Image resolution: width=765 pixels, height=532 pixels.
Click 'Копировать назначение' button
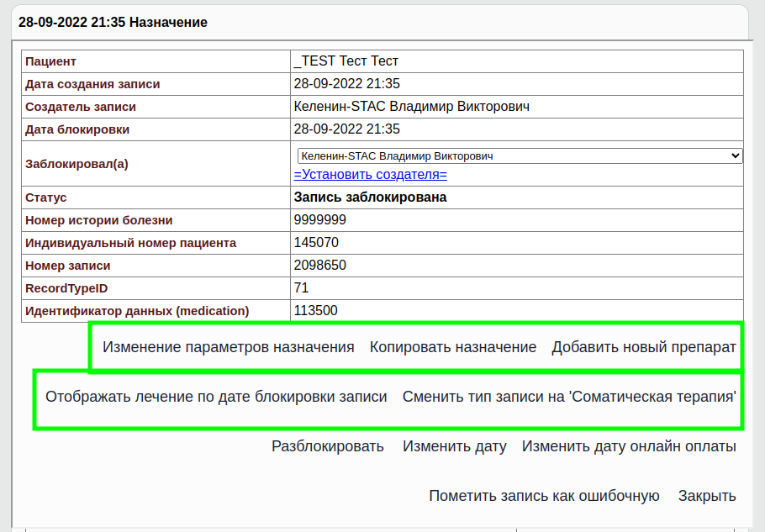pos(453,347)
